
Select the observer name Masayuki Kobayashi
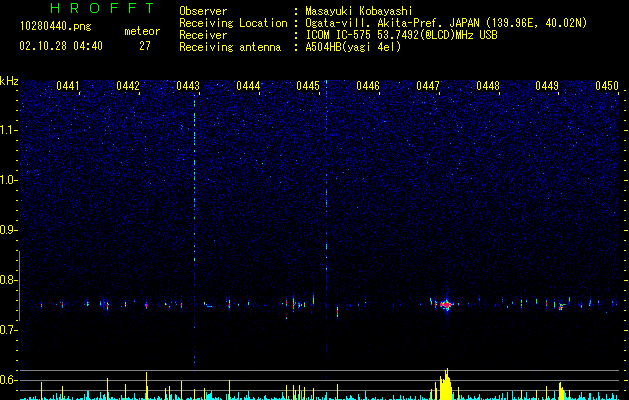359,11
